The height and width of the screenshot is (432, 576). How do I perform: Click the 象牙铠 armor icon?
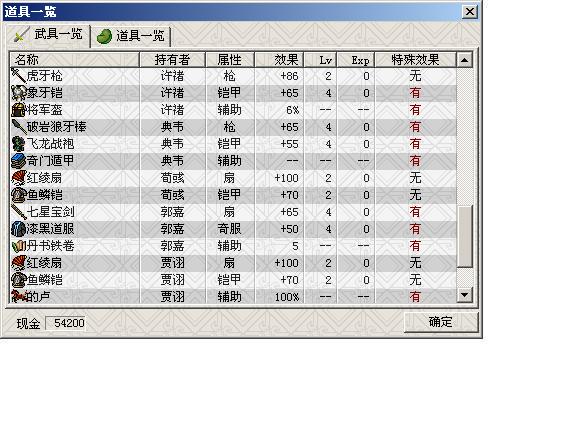click(18, 93)
